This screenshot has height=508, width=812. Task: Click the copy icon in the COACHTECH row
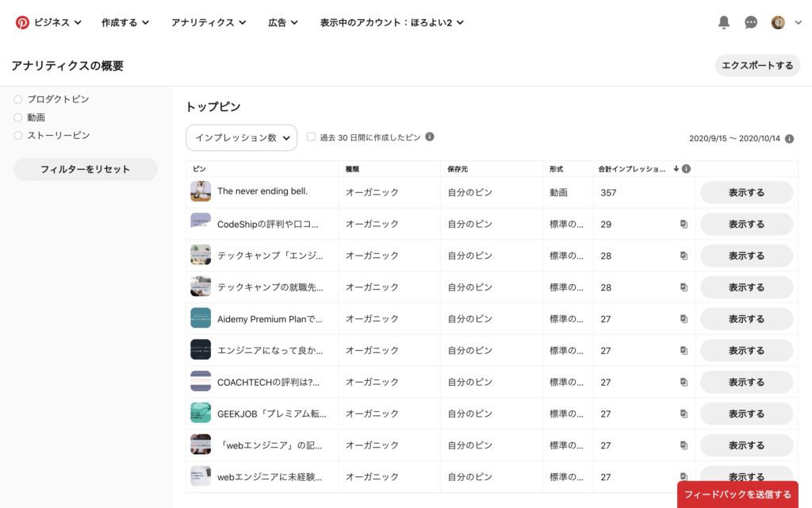click(684, 382)
